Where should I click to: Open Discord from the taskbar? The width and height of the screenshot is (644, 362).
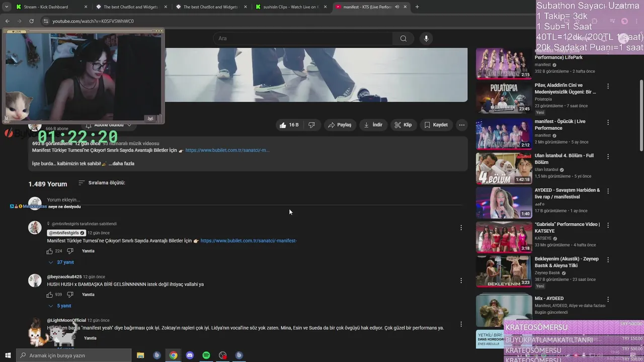pos(190,355)
